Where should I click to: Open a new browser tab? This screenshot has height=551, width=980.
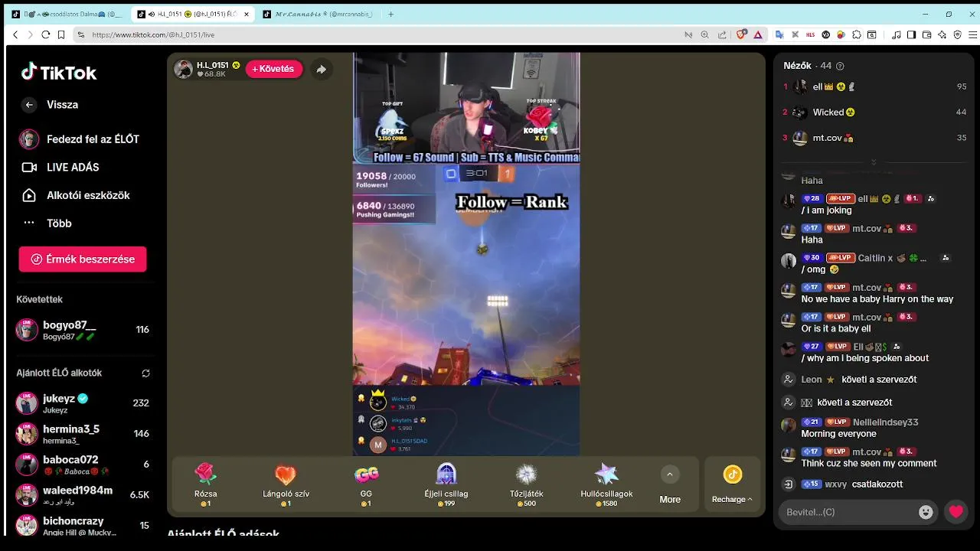coord(390,14)
